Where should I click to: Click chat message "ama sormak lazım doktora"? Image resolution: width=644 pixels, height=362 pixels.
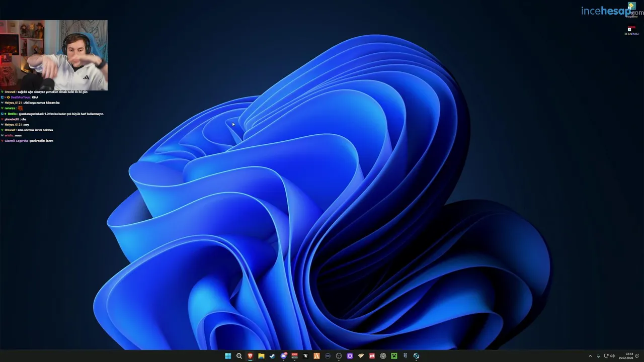point(35,130)
